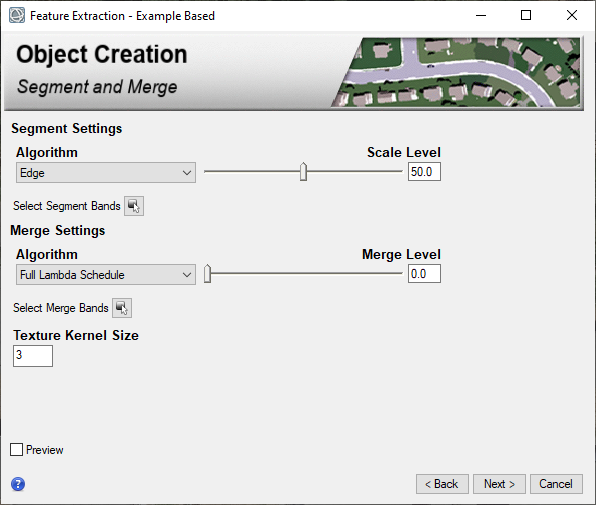Screen dimensions: 596x505
Task: Click the segmented neighborhood banner image
Action: click(456, 72)
